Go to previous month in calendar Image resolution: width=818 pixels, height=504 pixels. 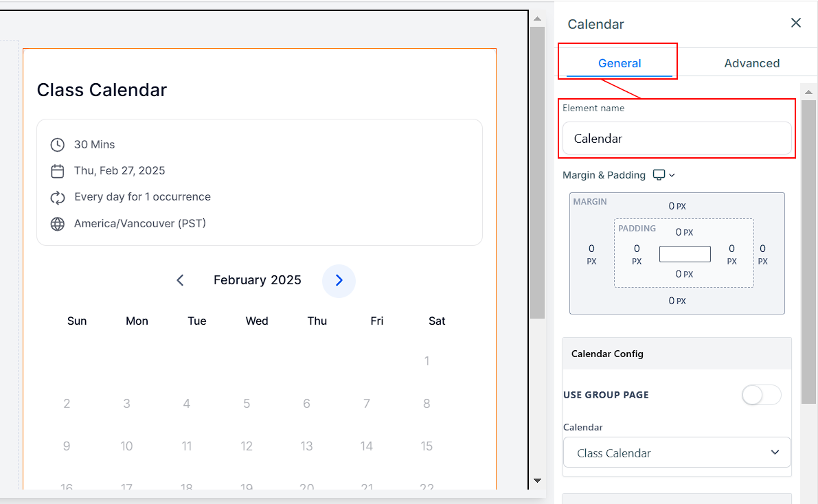point(180,280)
